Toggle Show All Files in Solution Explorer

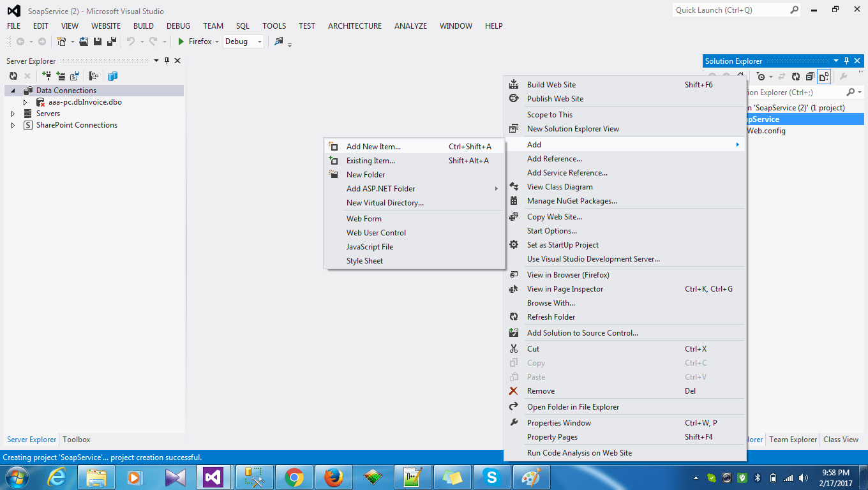(824, 77)
